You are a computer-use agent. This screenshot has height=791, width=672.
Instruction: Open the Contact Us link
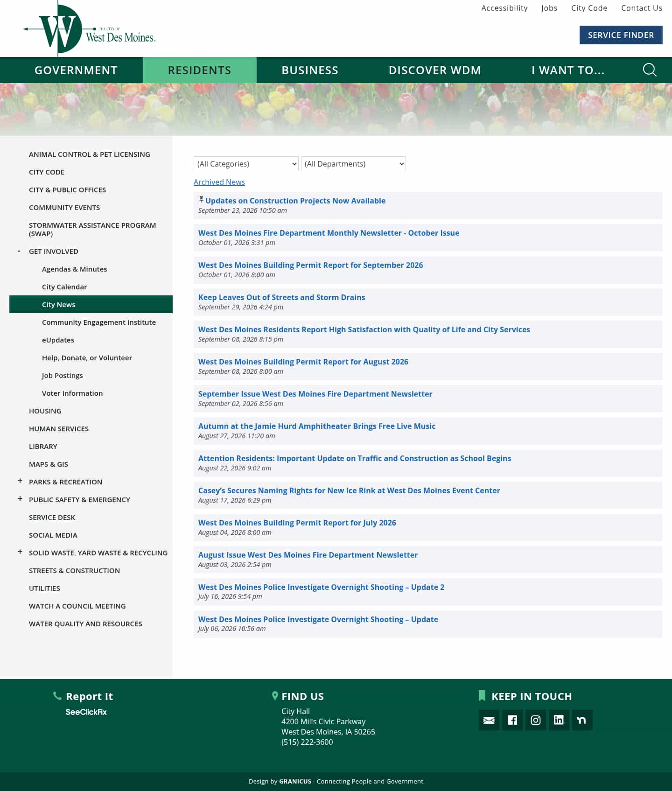click(x=642, y=8)
